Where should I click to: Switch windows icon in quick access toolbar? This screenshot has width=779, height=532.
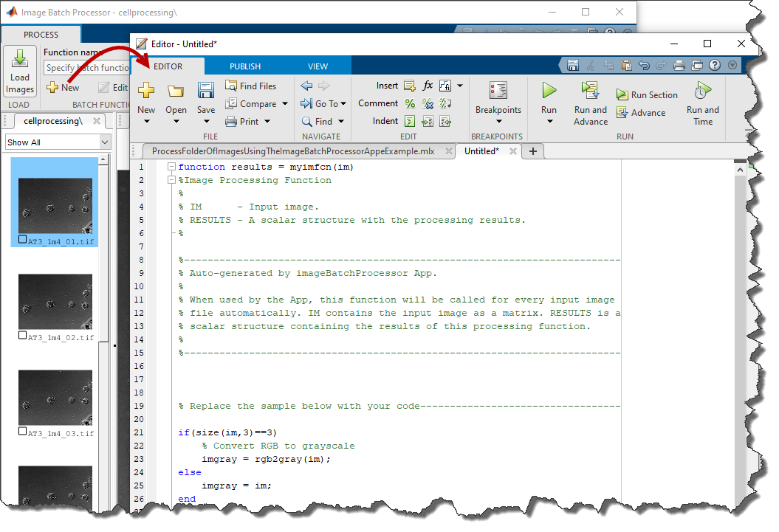point(697,65)
